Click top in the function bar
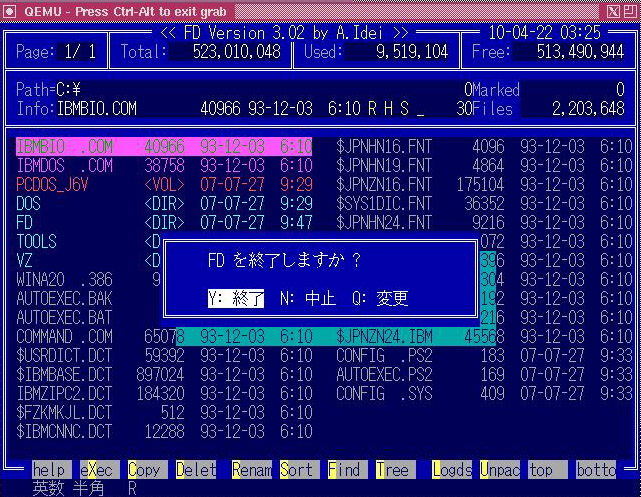 coord(548,470)
